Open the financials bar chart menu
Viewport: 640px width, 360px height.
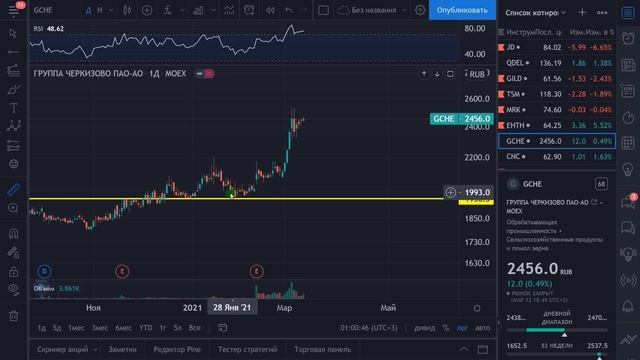click(x=198, y=10)
